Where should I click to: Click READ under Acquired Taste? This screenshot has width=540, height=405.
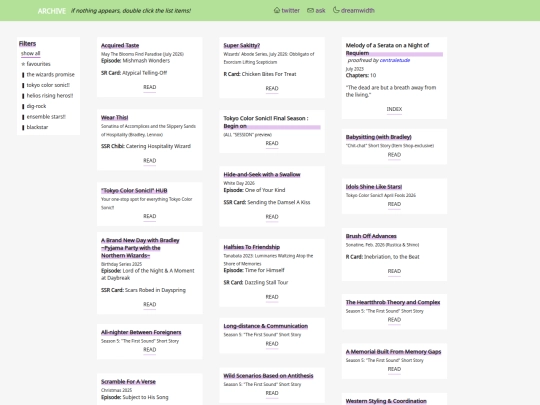click(x=149, y=87)
